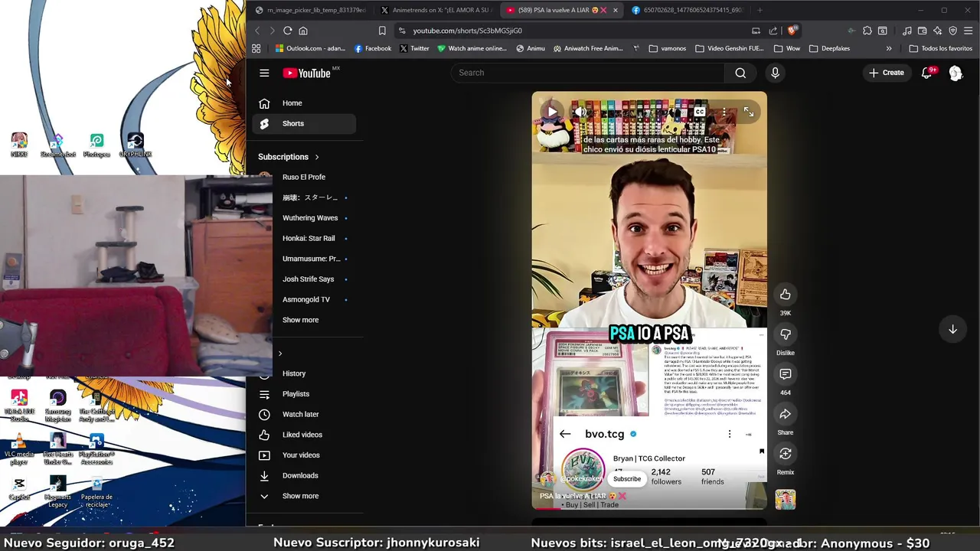980x551 pixels.
Task: Open the Photopea desktop shortcut
Action: 96,145
